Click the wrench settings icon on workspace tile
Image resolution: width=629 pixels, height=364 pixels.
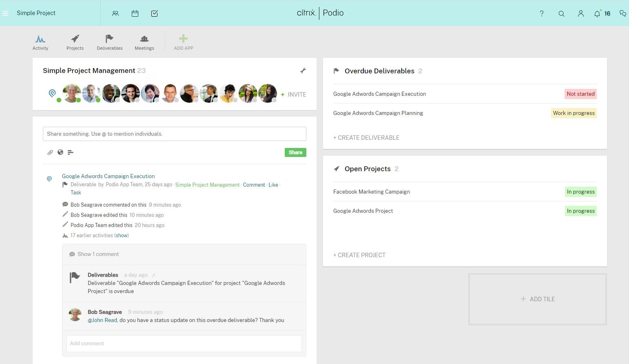(x=303, y=71)
